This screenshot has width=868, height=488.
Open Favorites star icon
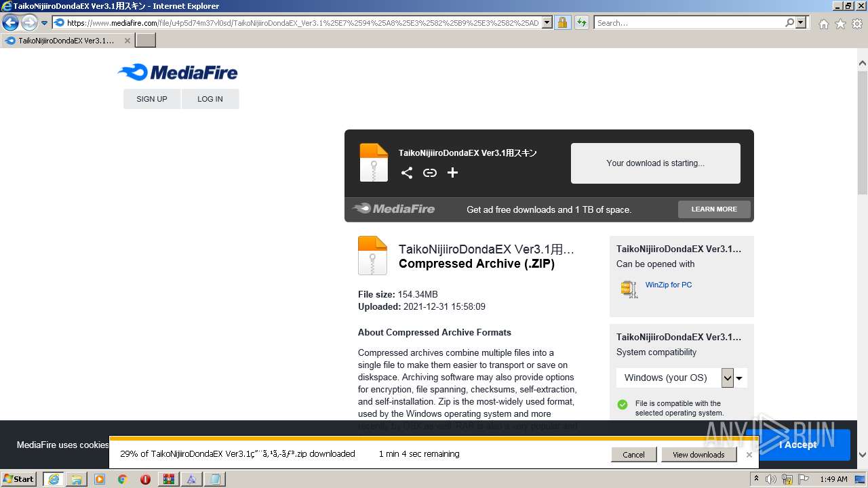coord(840,24)
